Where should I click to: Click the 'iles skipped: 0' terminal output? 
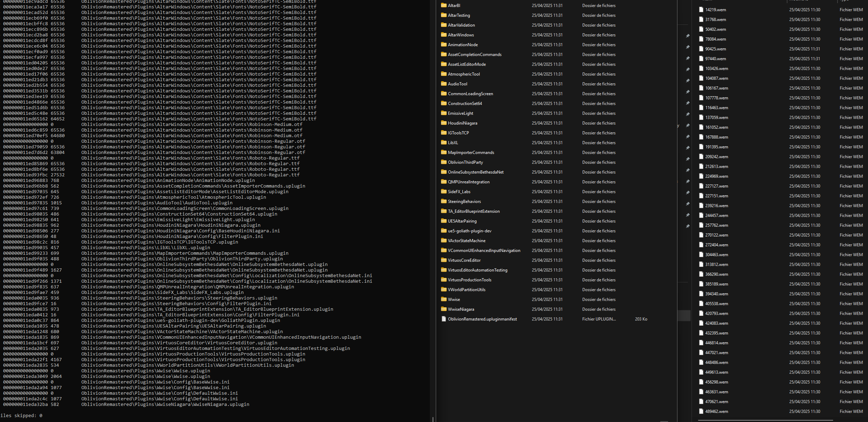pyautogui.click(x=21, y=416)
